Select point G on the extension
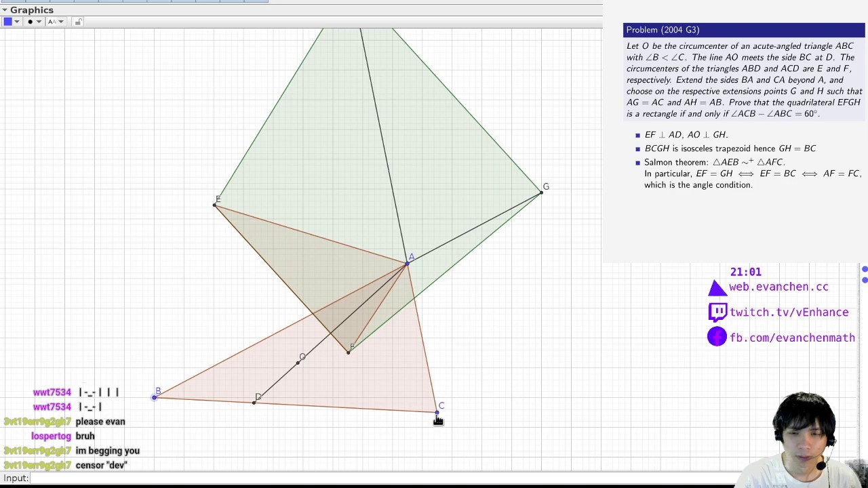This screenshot has height=488, width=868. (541, 193)
